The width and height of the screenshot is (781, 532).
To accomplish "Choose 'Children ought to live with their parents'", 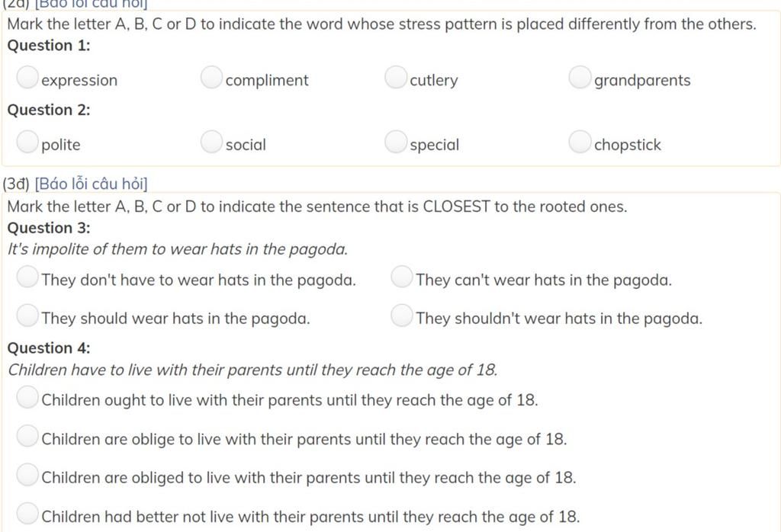I will click(27, 397).
